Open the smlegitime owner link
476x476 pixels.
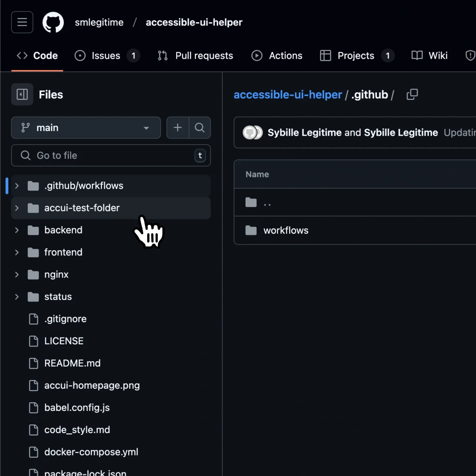tap(99, 22)
